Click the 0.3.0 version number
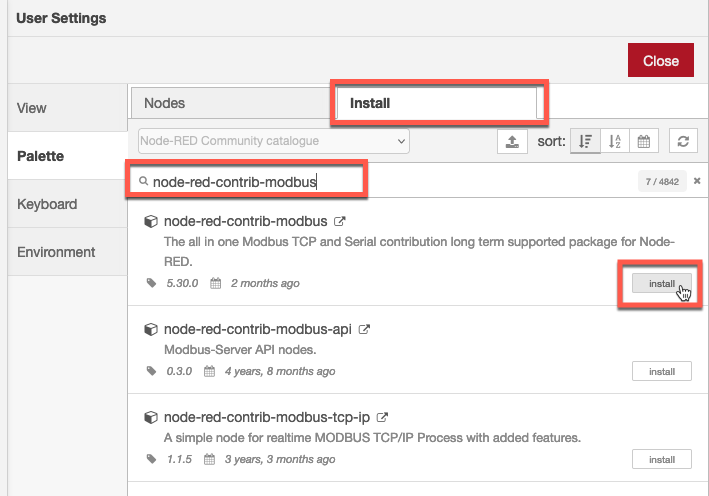 pos(179,371)
